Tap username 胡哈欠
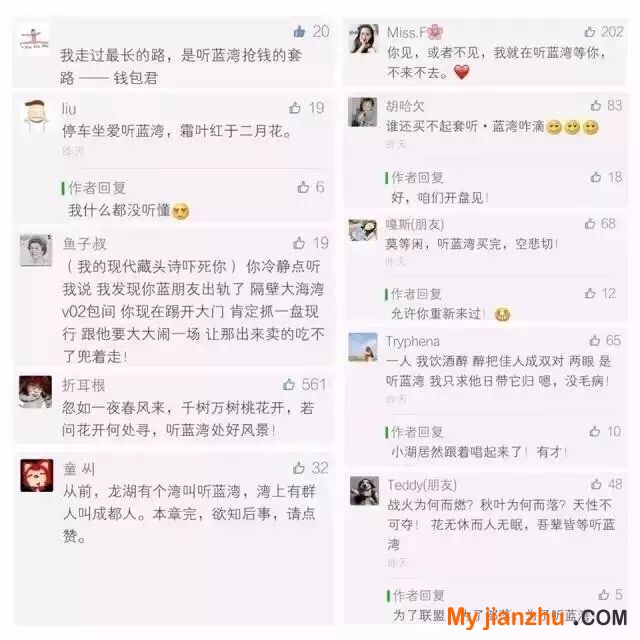The width and height of the screenshot is (640, 640). [x=405, y=107]
